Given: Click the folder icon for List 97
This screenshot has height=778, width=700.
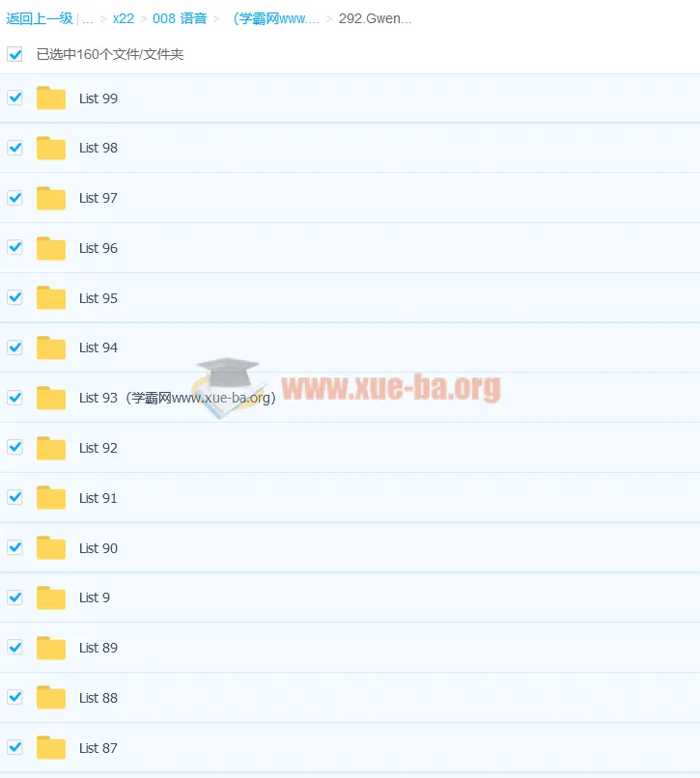Looking at the screenshot, I should pos(51,198).
